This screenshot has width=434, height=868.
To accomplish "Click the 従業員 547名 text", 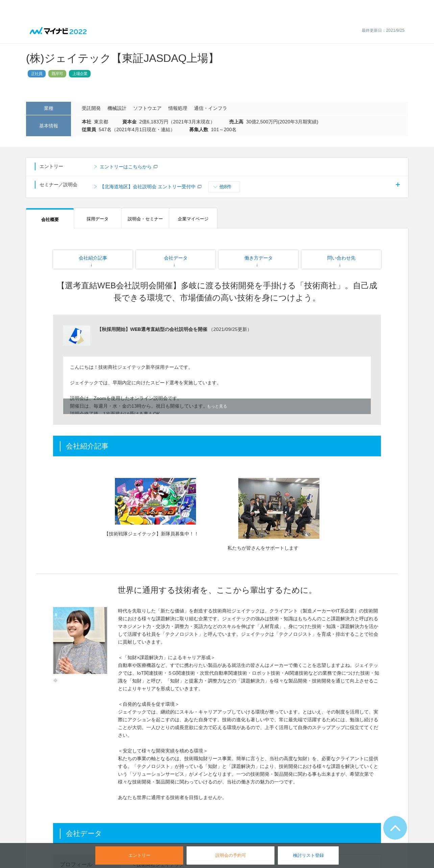I will pyautogui.click(x=128, y=129).
